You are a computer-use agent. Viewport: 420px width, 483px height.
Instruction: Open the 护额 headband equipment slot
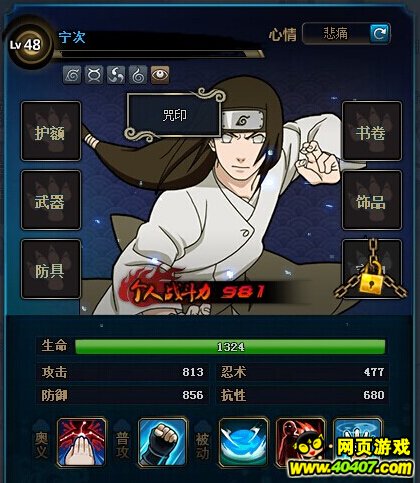click(51, 131)
